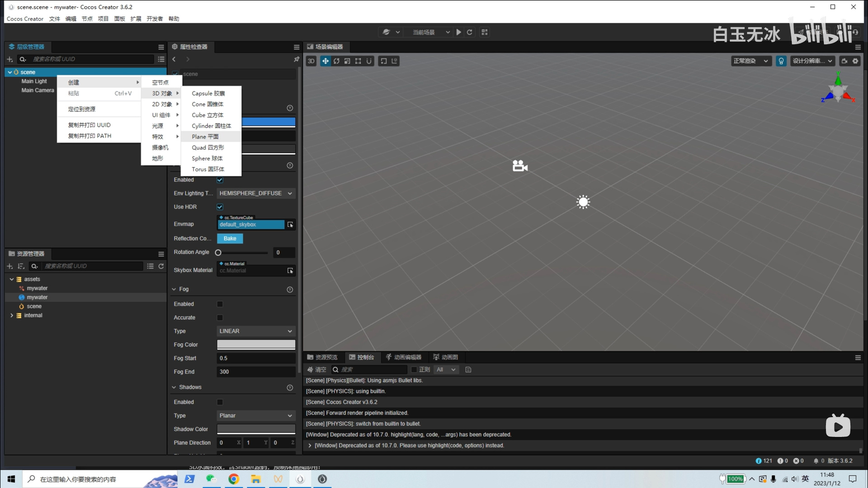Click the Fog Color swatch
868x488 pixels.
click(x=255, y=344)
